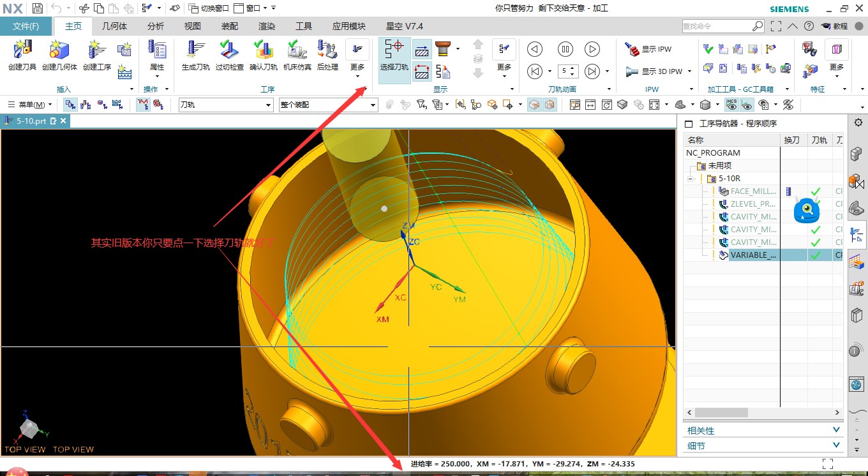
Task: Click the Help question mark icon
Action: 809,26
